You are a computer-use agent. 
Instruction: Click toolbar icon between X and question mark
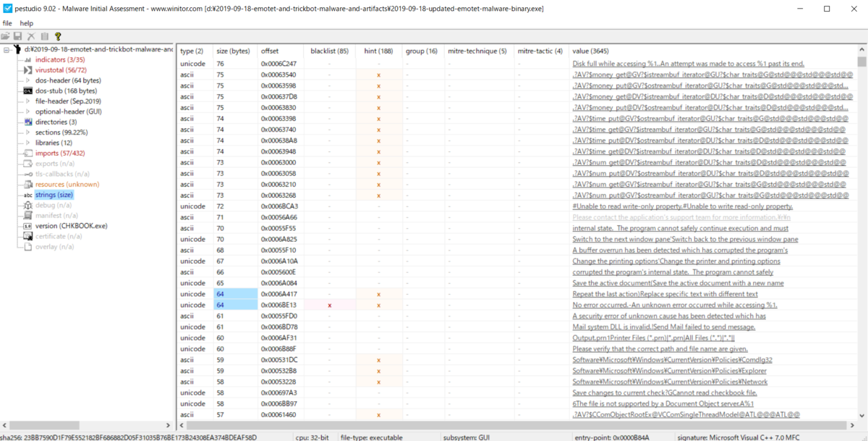click(x=44, y=36)
